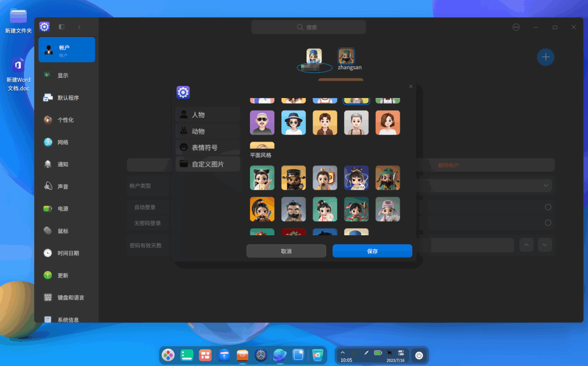Viewport: 588px width, 366px height.
Task: Open the 键盘和语言 keyboard and language settings
Action: [x=67, y=297]
